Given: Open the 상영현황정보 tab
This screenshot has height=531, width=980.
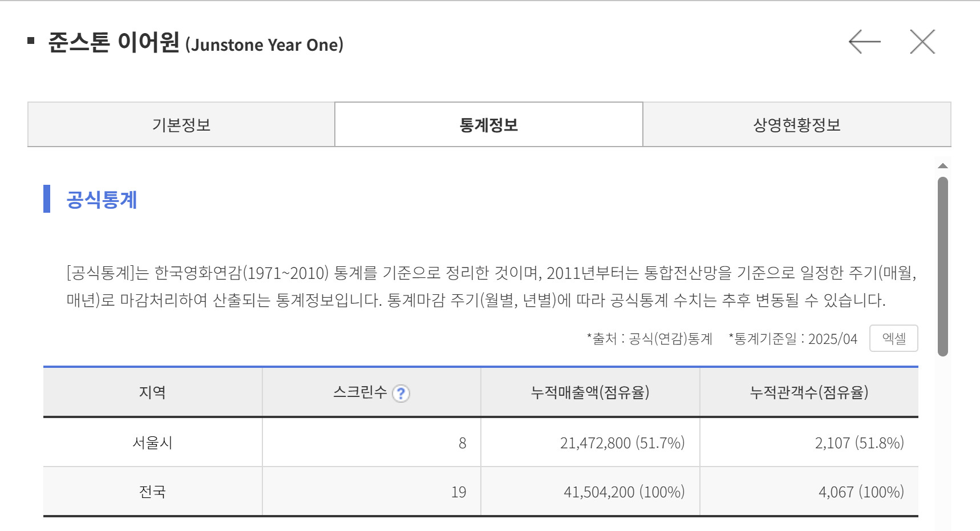Looking at the screenshot, I should pos(797,125).
